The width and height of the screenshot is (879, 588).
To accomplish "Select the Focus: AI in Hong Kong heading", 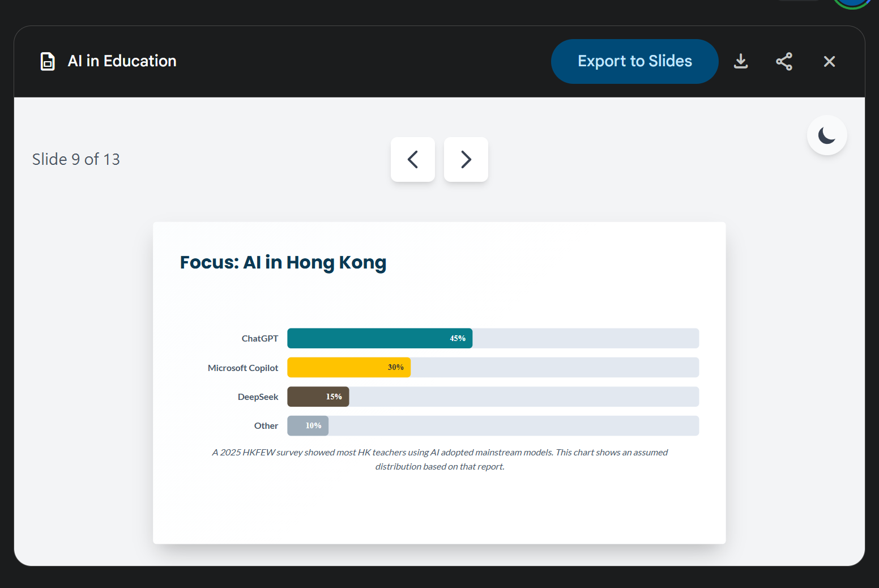I will 283,262.
